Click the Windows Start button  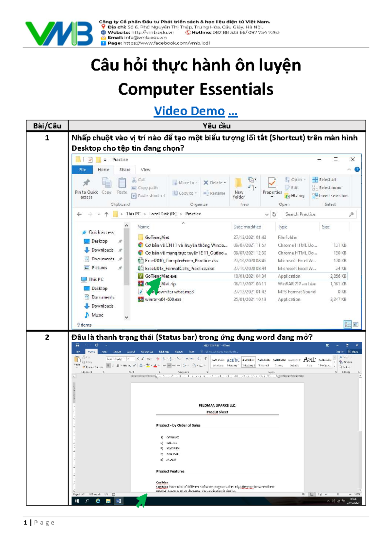pyautogui.click(x=77, y=501)
